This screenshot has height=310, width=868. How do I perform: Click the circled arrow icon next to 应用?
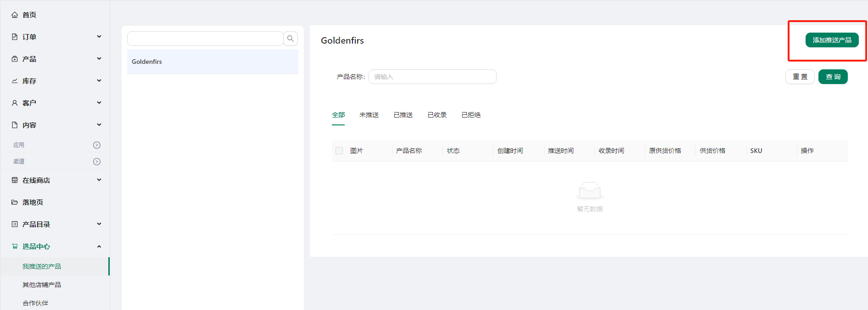pos(97,145)
